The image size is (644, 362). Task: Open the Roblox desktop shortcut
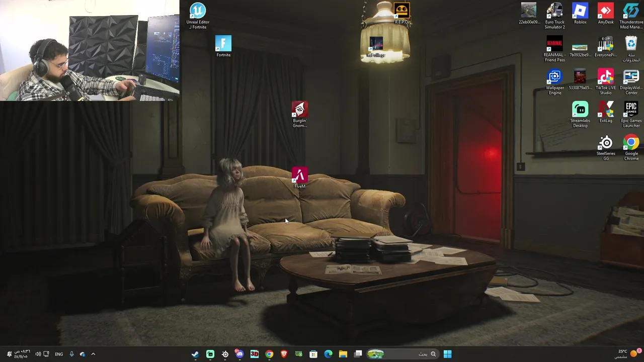(580, 14)
